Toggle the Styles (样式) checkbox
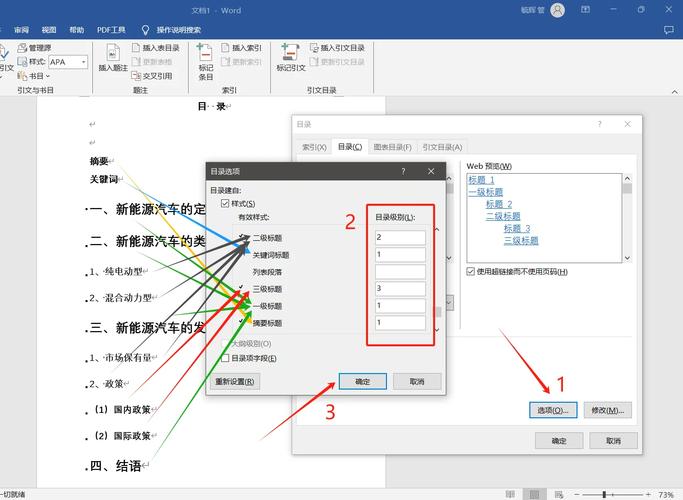This screenshot has width=683, height=500. pyautogui.click(x=225, y=203)
